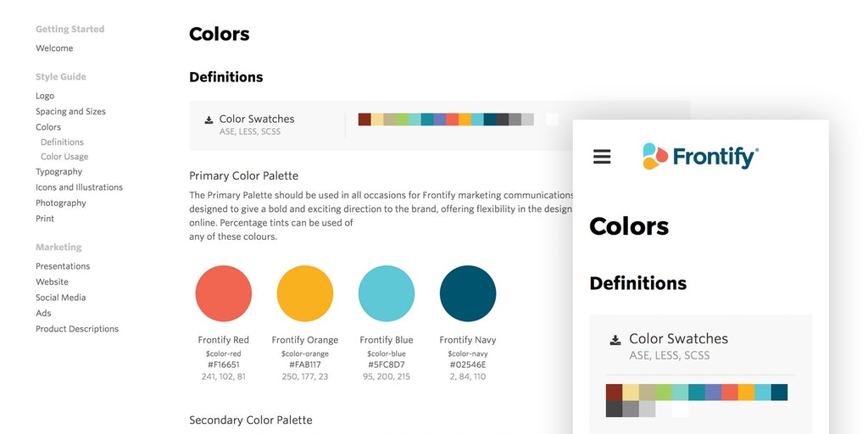
Task: Click download icon beside desktop Color Swatches
Action: [x=209, y=120]
